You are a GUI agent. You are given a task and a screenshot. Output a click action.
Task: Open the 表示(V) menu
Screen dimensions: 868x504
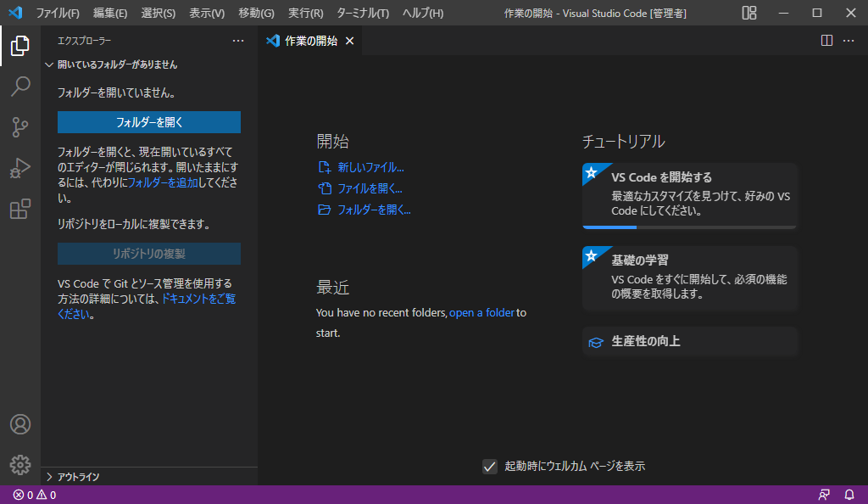(207, 13)
